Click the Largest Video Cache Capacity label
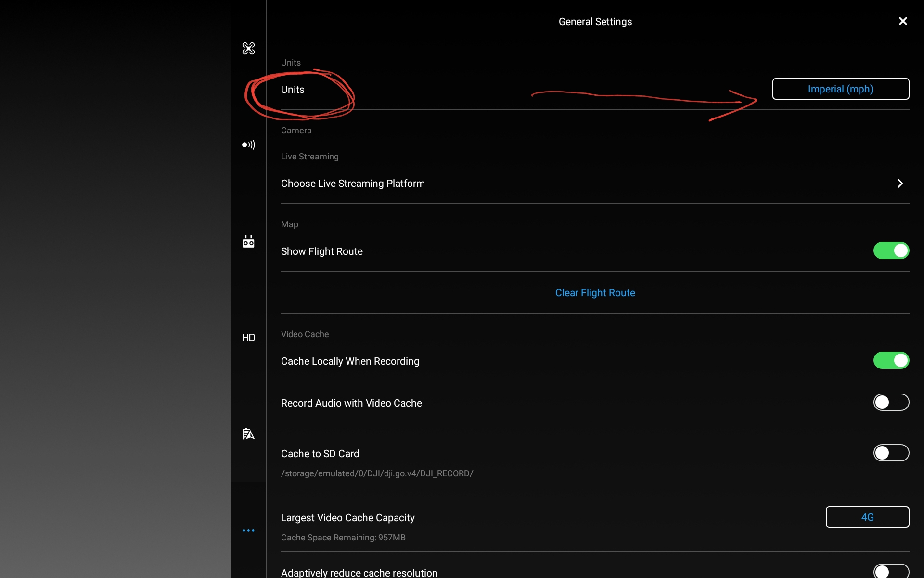924x578 pixels. coord(347,518)
